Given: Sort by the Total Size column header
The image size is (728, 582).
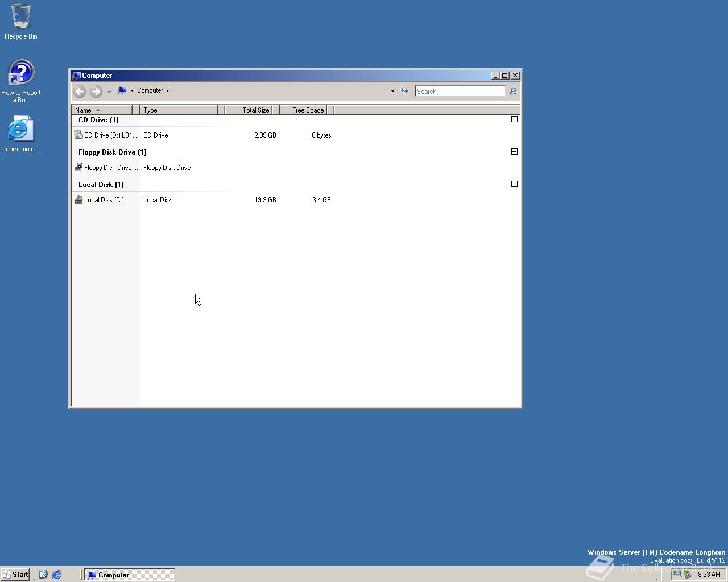Looking at the screenshot, I should (x=249, y=110).
